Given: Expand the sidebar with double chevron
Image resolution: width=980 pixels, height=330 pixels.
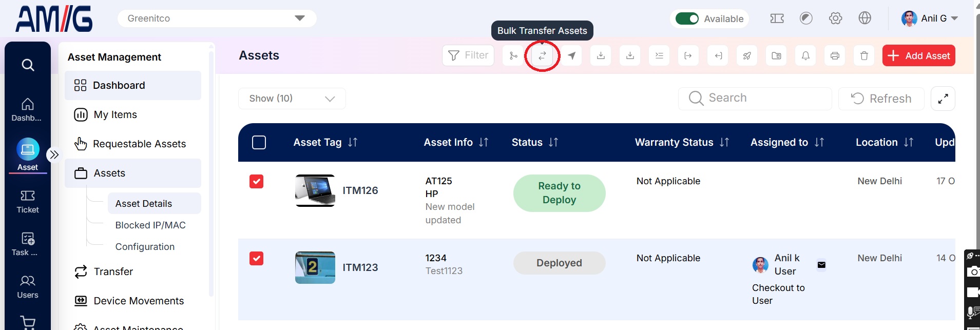Looking at the screenshot, I should (54, 154).
